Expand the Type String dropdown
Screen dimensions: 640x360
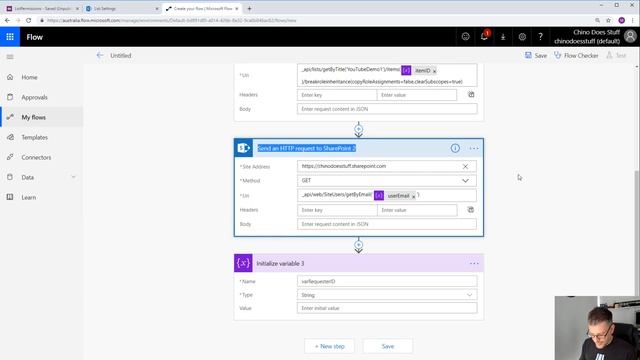click(x=469, y=295)
